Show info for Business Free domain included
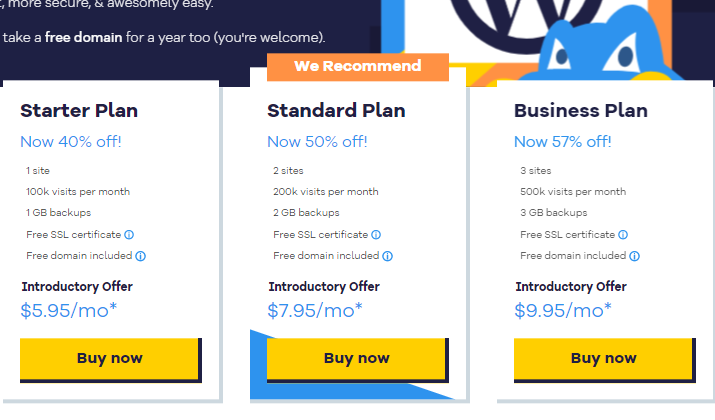 click(634, 256)
